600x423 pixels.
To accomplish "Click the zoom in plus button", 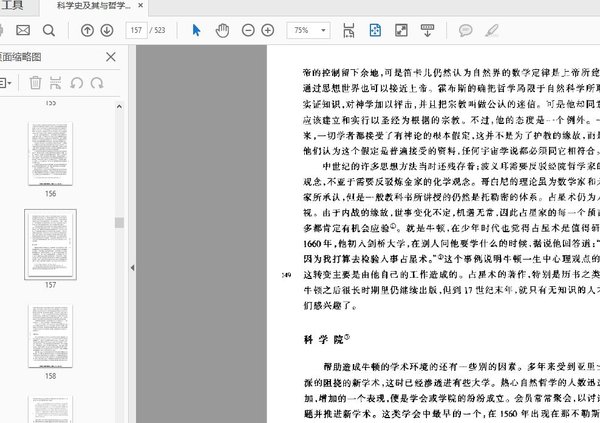I will click(270, 31).
